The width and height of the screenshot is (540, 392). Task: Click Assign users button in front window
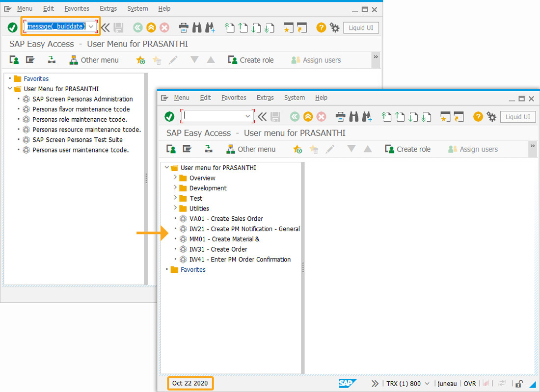pyautogui.click(x=473, y=149)
